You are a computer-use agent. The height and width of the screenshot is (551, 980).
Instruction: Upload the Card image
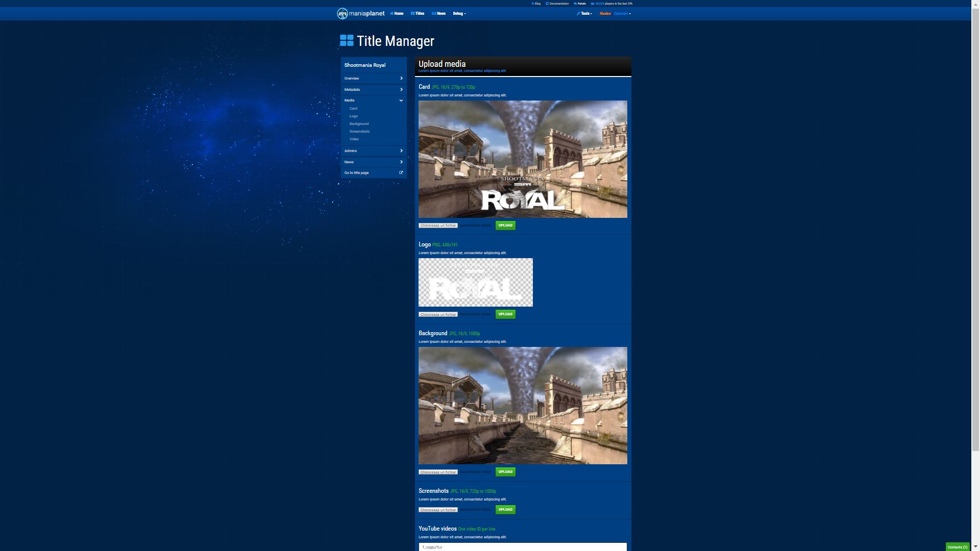click(x=505, y=226)
